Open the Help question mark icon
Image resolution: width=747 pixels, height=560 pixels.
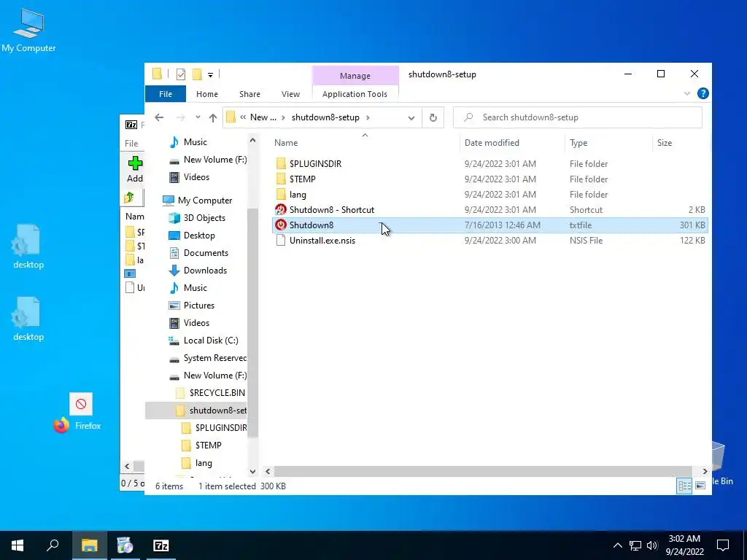pyautogui.click(x=703, y=93)
